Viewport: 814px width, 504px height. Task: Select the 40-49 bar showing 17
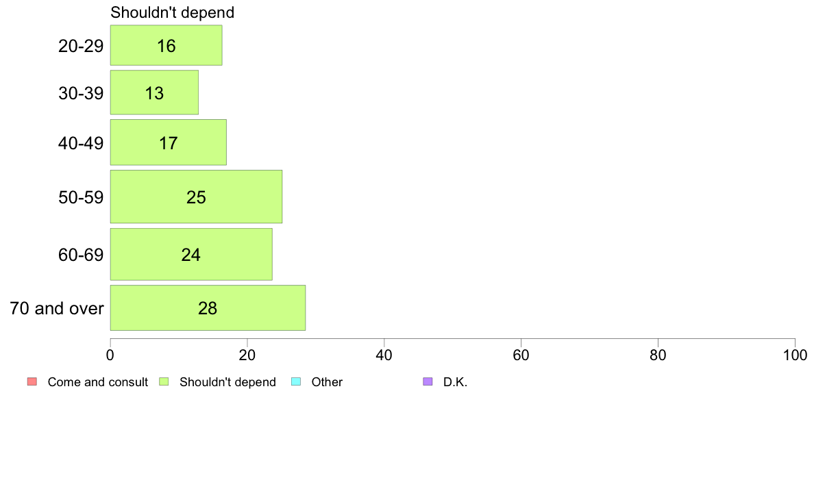(168, 142)
